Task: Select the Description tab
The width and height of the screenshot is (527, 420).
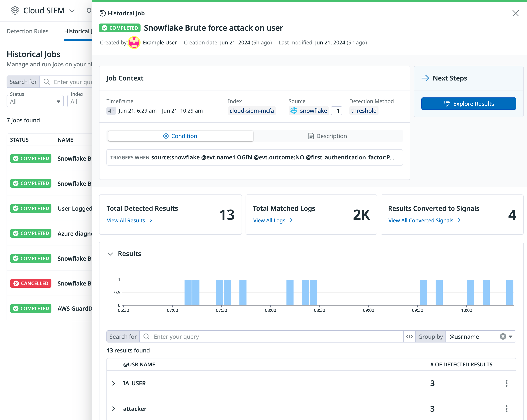Action: click(x=327, y=136)
